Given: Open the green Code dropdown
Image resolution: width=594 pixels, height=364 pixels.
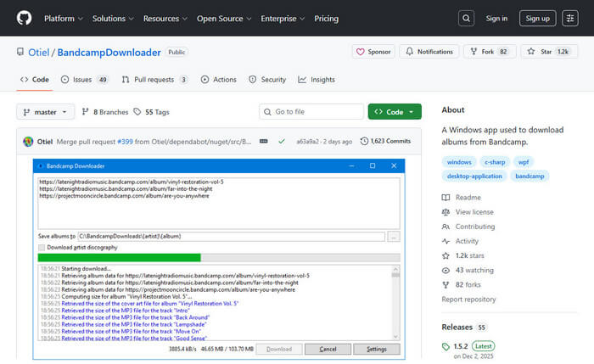Looking at the screenshot, I should tap(395, 112).
